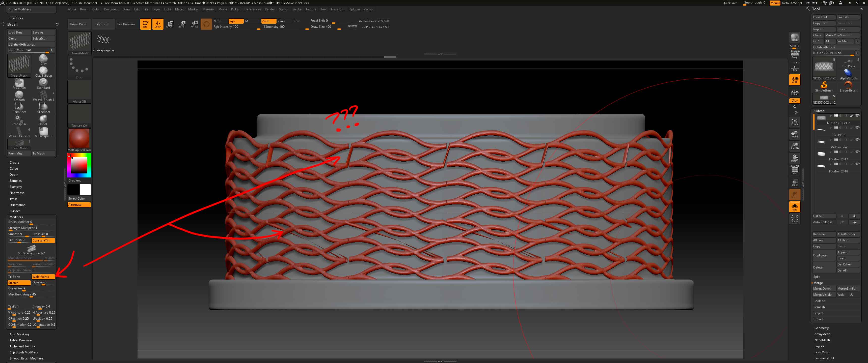Pick a color in the color picker
868x363 pixels.
[79, 165]
